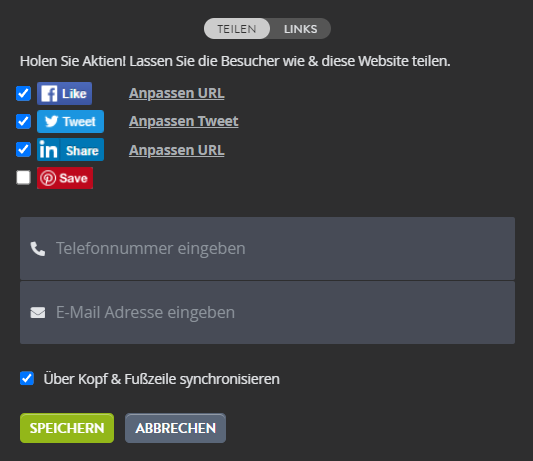Disable the LinkedIn Share checkbox
The image size is (533, 461).
tap(23, 150)
